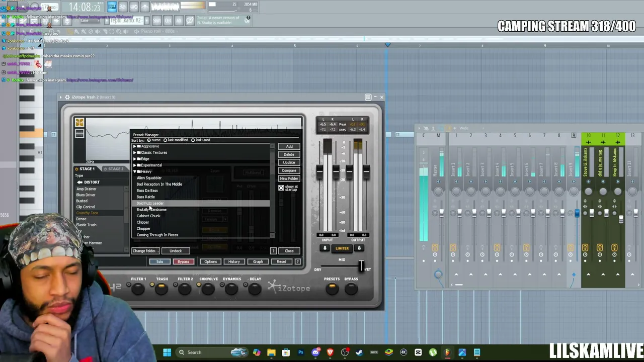Toggle the Limiter button
The image size is (644, 362).
coord(342,248)
